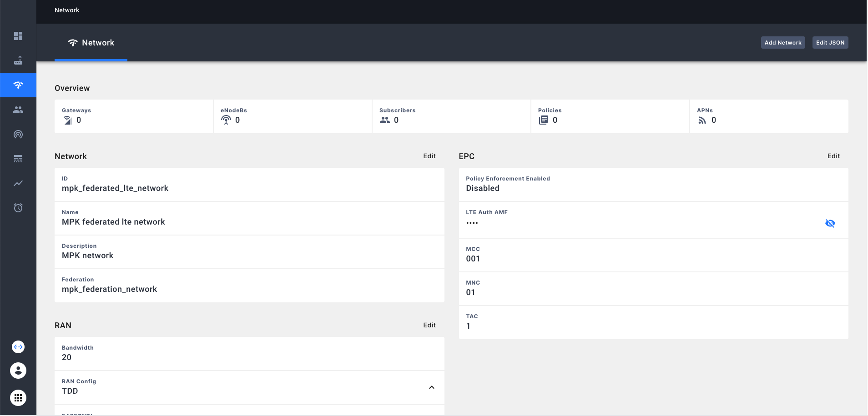Collapse the RAN Config TDD section
The image size is (868, 416).
click(431, 387)
